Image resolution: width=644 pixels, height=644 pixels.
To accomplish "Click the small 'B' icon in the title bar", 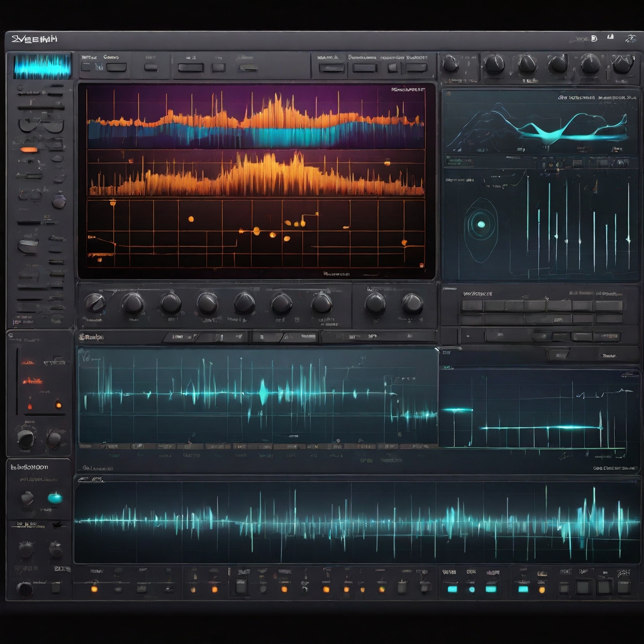I will pyautogui.click(x=594, y=38).
